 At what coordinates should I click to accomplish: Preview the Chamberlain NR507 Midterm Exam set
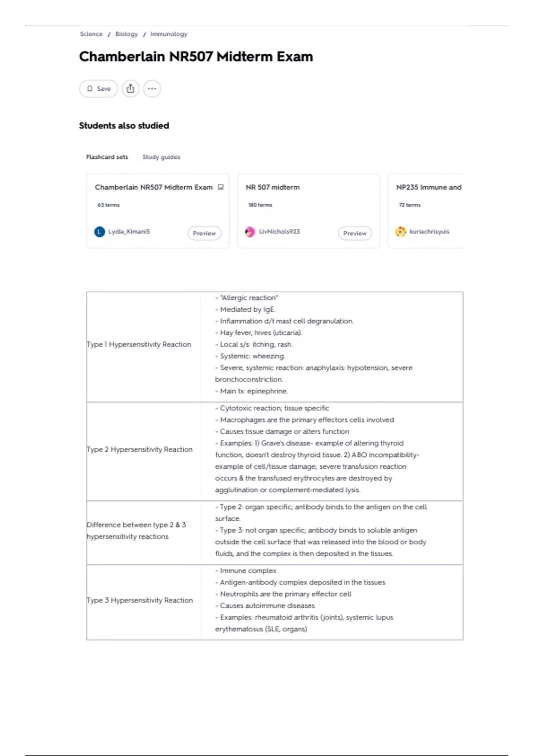pos(204,233)
